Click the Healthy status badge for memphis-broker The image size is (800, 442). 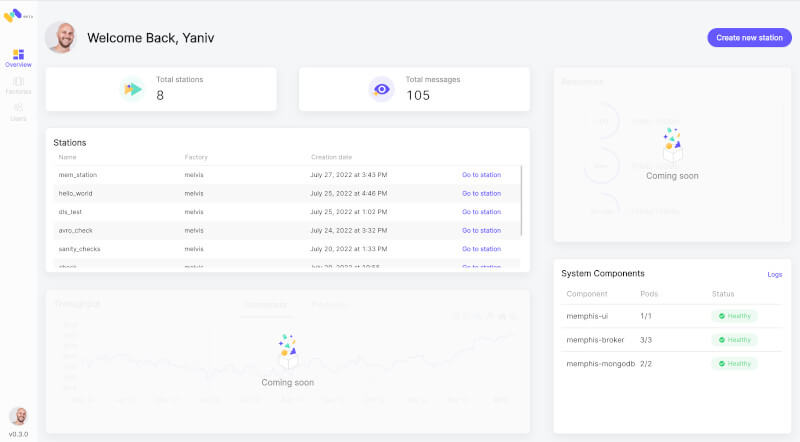pos(735,340)
